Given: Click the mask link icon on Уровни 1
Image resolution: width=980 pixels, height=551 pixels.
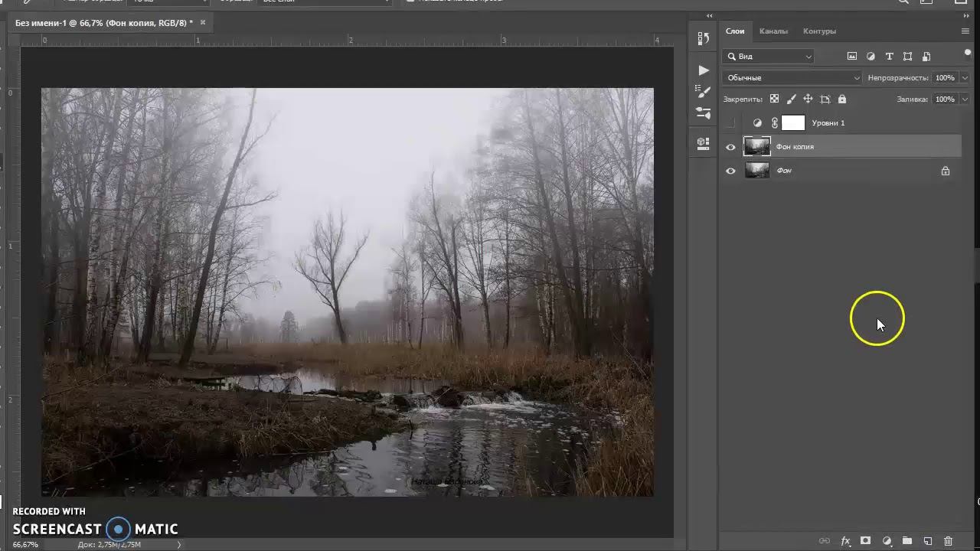Looking at the screenshot, I should pos(775,123).
